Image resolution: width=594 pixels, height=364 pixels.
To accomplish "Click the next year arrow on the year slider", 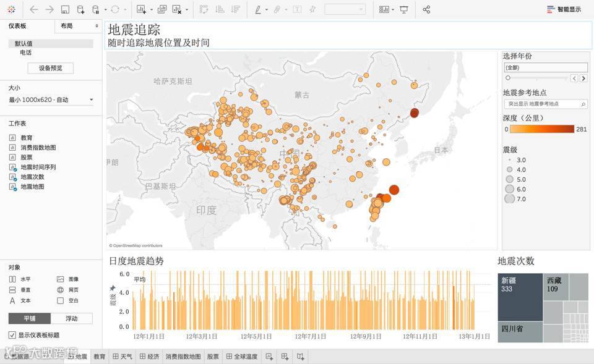I will (583, 78).
